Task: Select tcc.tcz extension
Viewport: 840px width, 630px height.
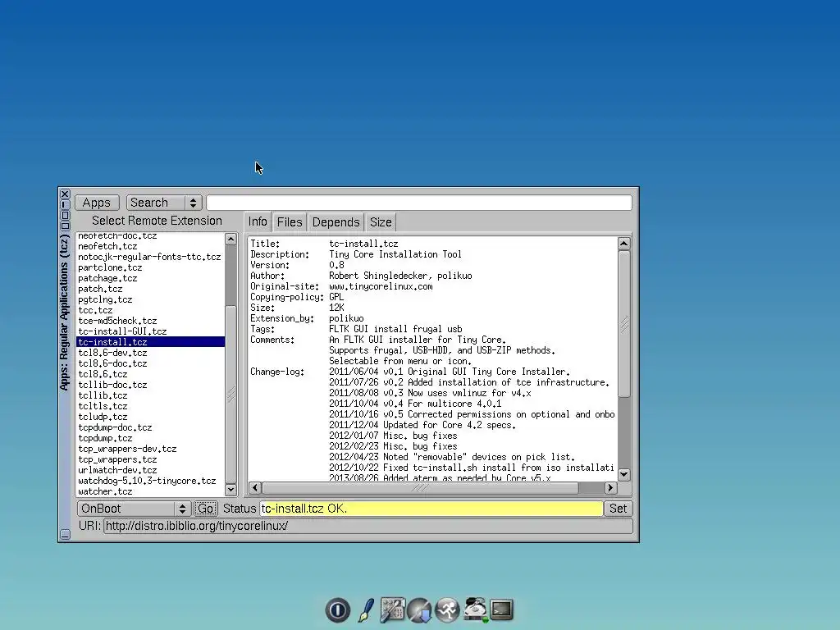Action: [150, 310]
